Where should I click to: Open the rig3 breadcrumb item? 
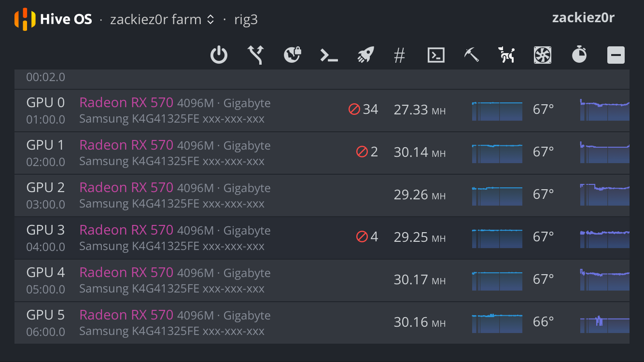[x=246, y=20]
